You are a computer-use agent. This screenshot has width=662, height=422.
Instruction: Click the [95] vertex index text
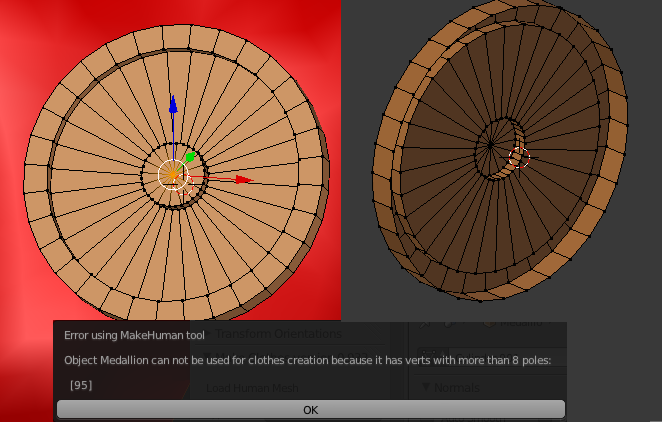(x=81, y=385)
